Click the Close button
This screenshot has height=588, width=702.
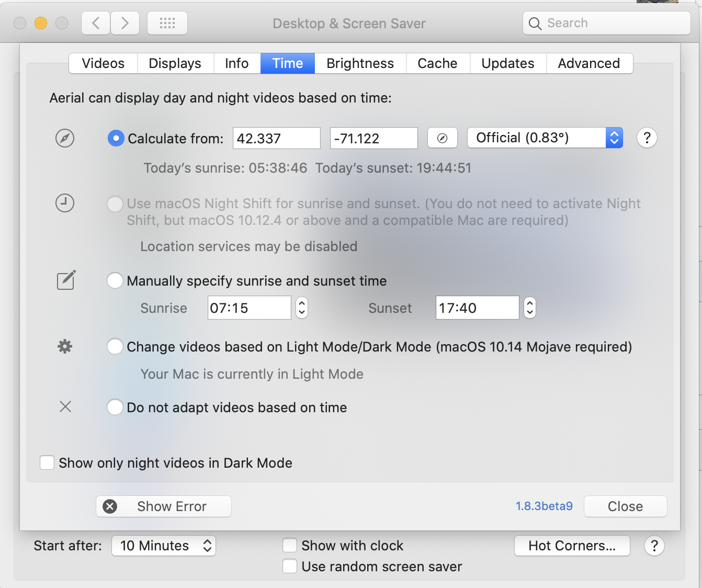[x=626, y=506]
